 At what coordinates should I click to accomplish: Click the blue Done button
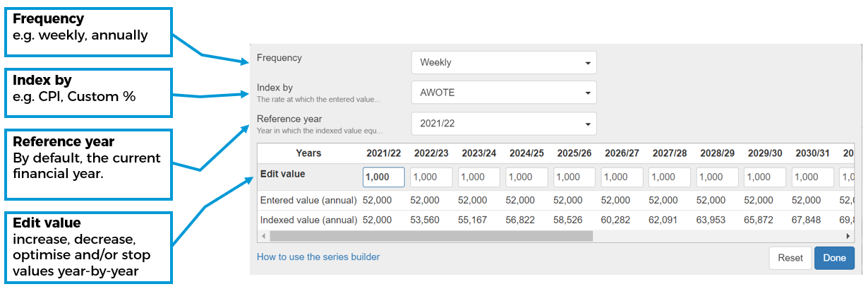(x=833, y=258)
